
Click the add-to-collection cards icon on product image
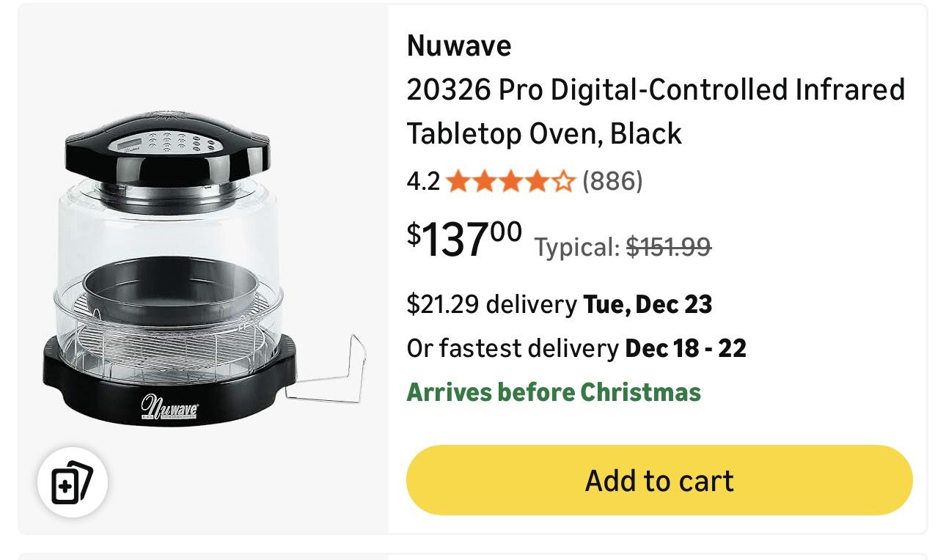[73, 483]
